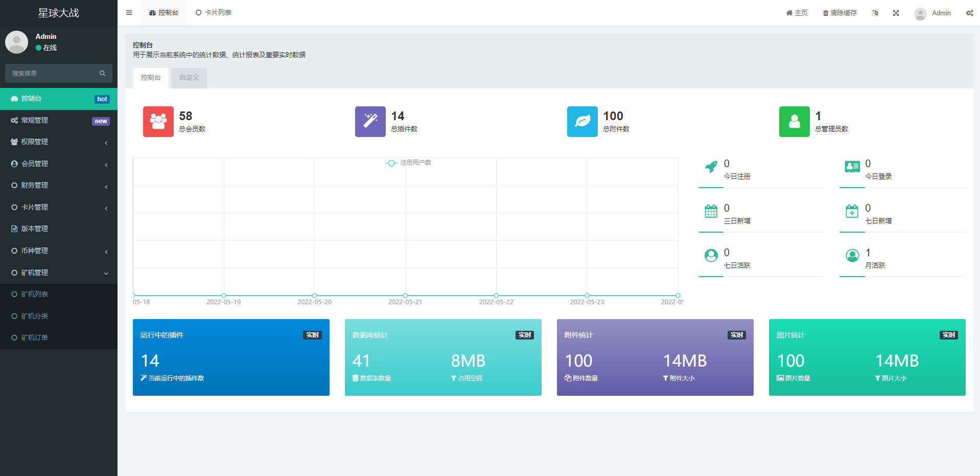Screen dimensions: 980x476
Task: Click the Admin username in the top bar
Action: point(941,13)
